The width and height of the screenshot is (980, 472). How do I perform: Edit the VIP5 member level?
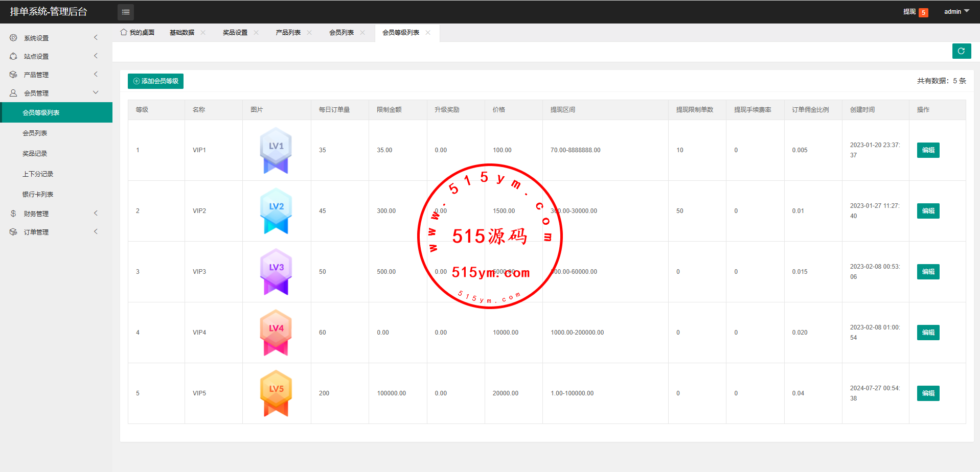[928, 393]
